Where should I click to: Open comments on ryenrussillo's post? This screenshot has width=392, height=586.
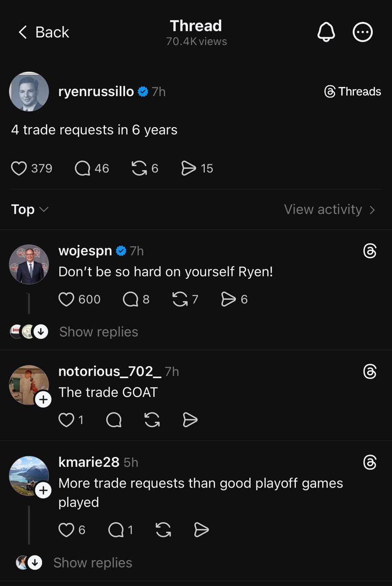click(x=82, y=168)
